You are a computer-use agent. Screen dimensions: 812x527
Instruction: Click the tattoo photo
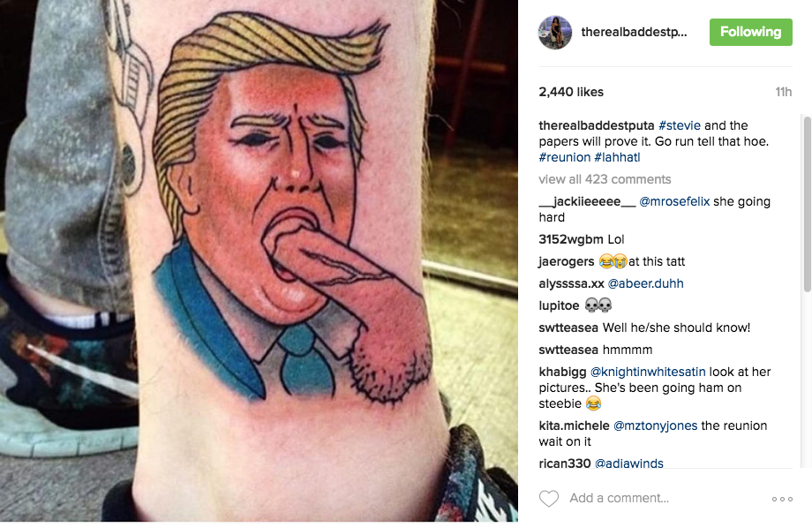259,260
